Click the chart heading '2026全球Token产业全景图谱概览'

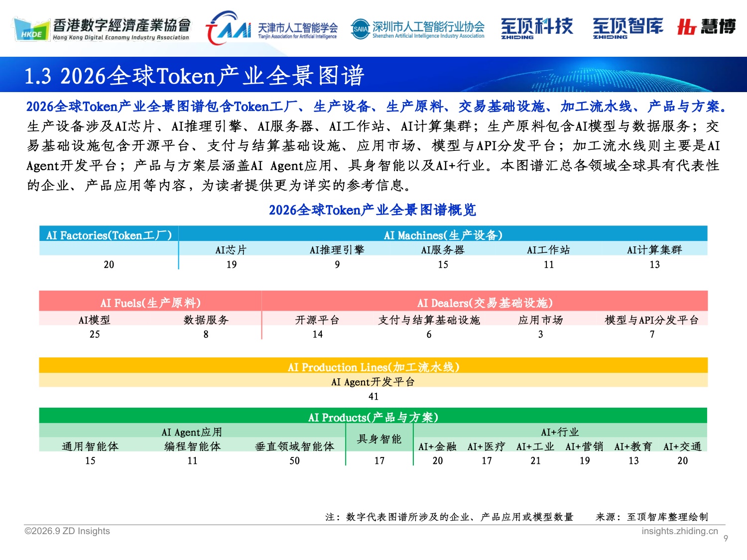(x=373, y=210)
